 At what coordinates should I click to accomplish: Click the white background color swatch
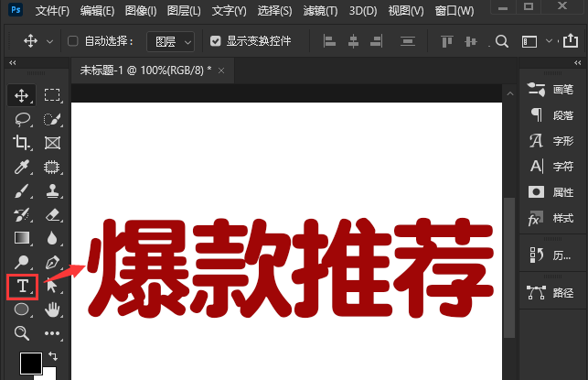pos(50,374)
